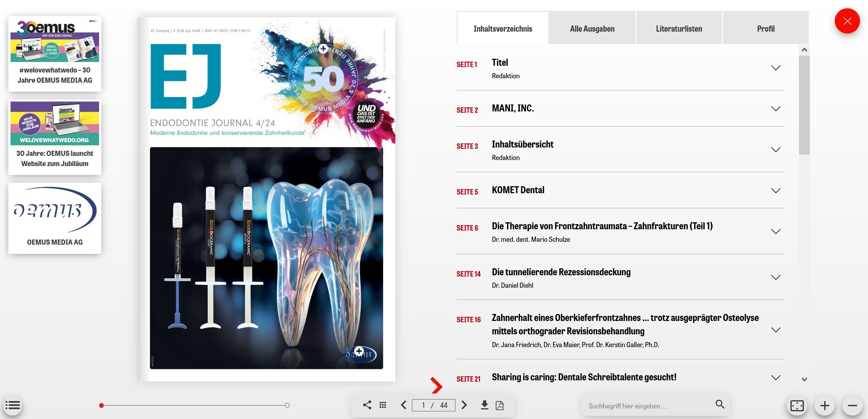Open Die tunnelierende Rezessionsdeckung article
The image size is (868, 419).
(561, 272)
